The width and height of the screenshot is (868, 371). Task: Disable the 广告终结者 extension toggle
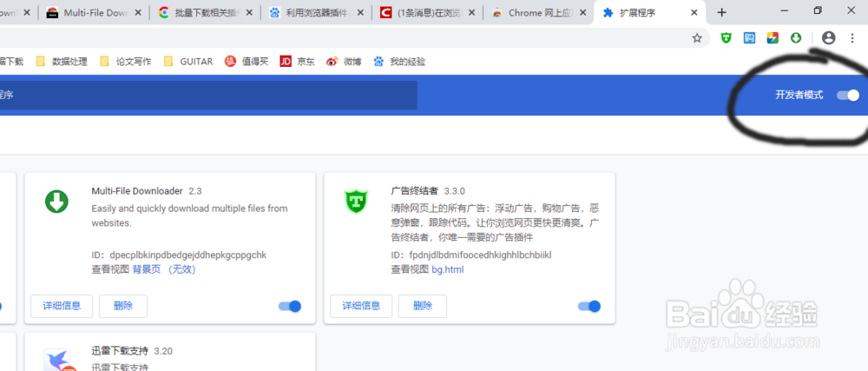[589, 306]
